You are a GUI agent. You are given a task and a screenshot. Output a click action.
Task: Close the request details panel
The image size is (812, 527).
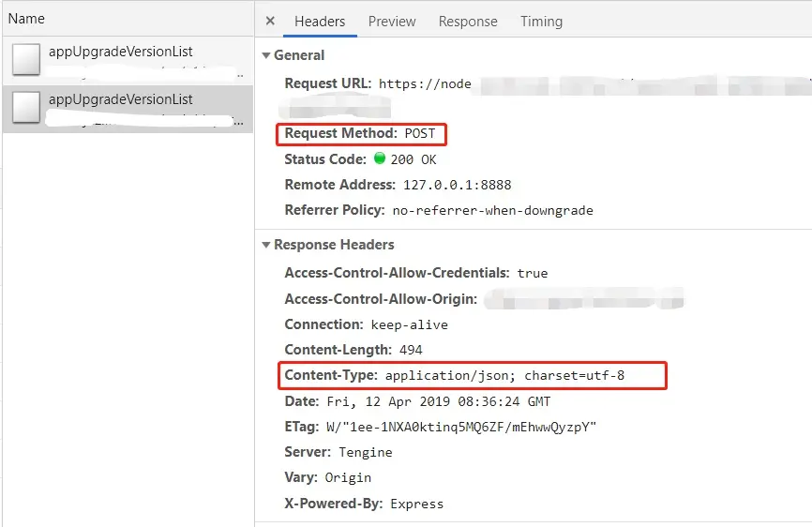pyautogui.click(x=270, y=22)
